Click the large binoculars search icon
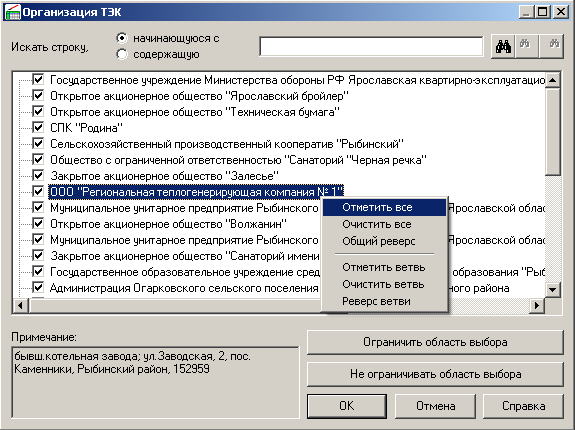 click(x=503, y=47)
